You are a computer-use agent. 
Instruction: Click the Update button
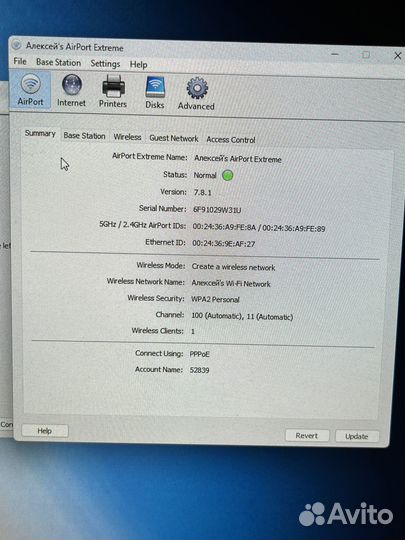click(357, 436)
